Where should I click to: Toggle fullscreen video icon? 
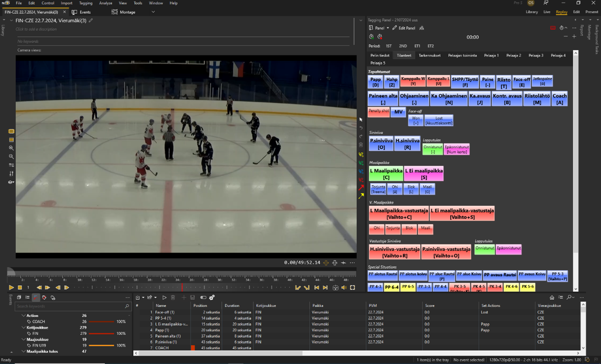[353, 288]
